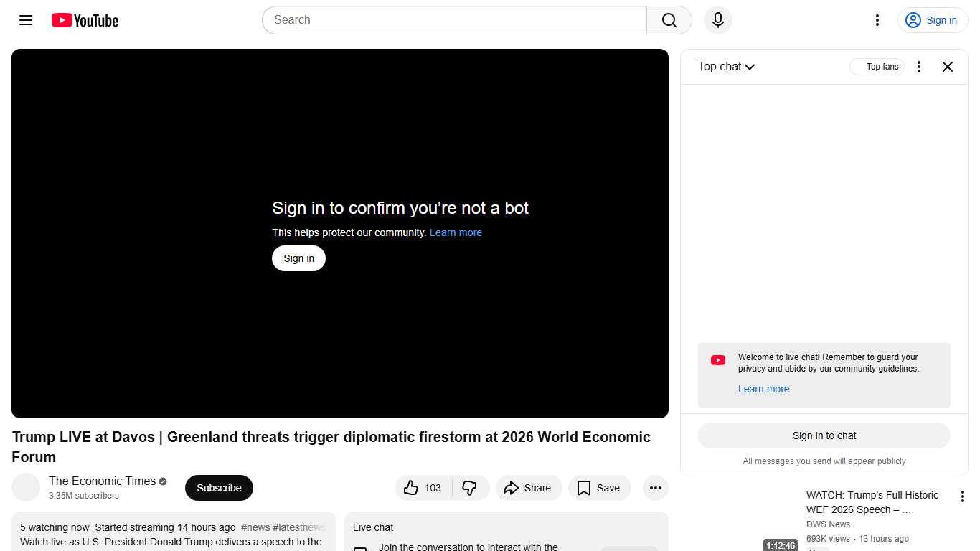Open YouTube settings from top-right kebab menu
The image size is (980, 551).
tap(877, 20)
